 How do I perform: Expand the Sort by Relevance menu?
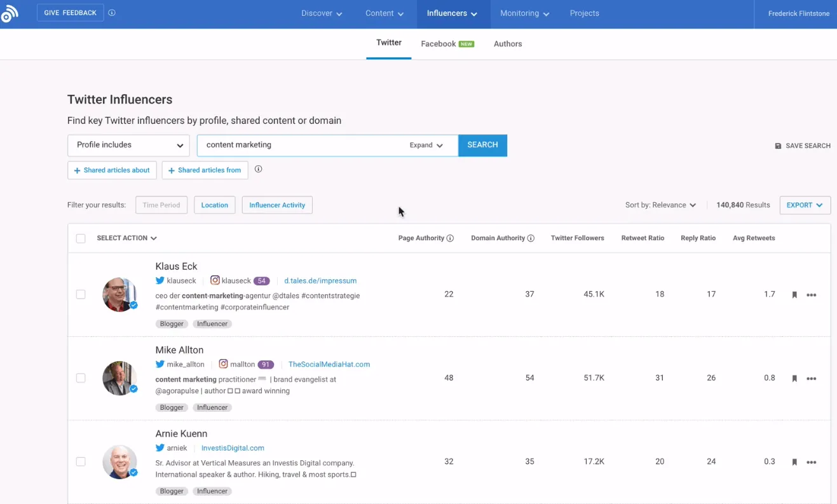tap(660, 205)
